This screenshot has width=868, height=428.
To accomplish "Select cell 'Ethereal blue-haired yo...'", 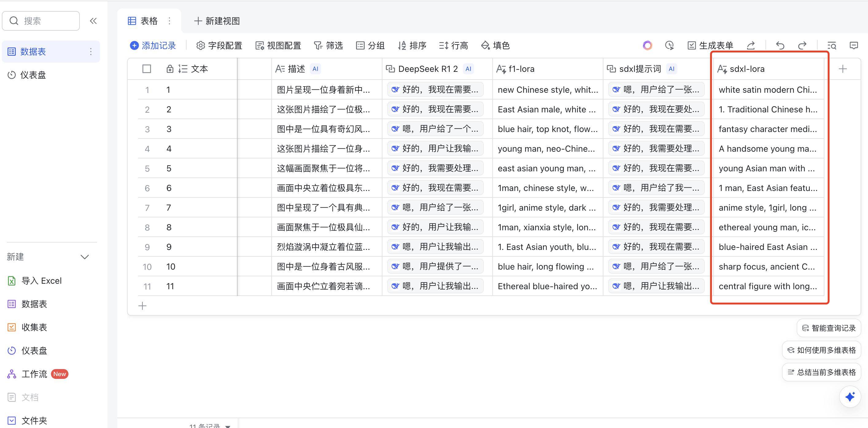I will [x=548, y=286].
